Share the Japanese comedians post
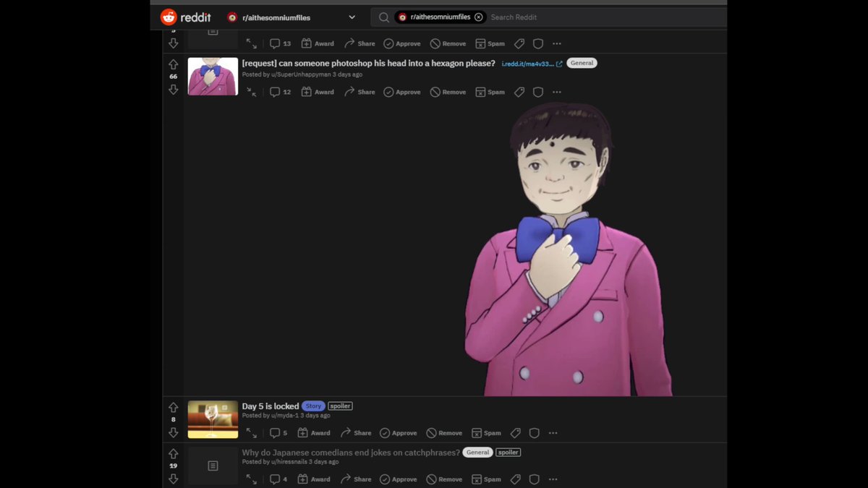This screenshot has width=868, height=488. click(356, 479)
